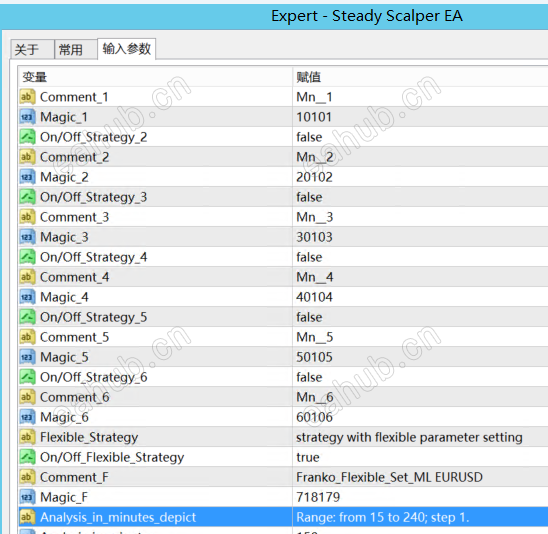Click the 50105 value cell
This screenshot has width=548, height=534.
pyautogui.click(x=420, y=357)
